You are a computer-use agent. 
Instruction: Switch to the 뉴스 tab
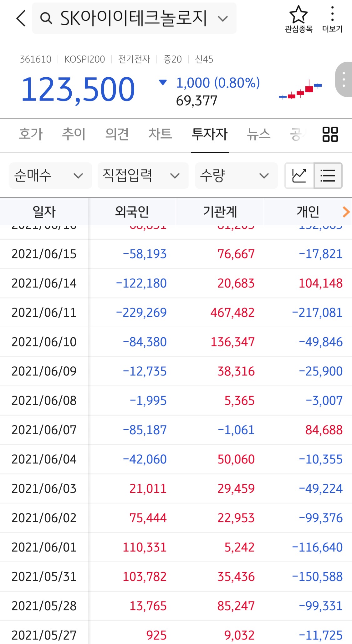click(x=258, y=134)
